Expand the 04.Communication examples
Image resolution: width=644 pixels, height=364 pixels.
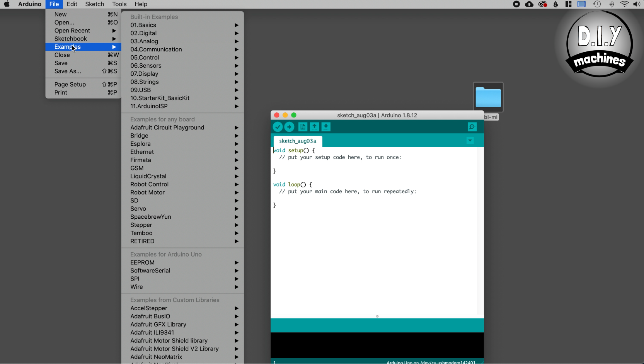coord(183,49)
